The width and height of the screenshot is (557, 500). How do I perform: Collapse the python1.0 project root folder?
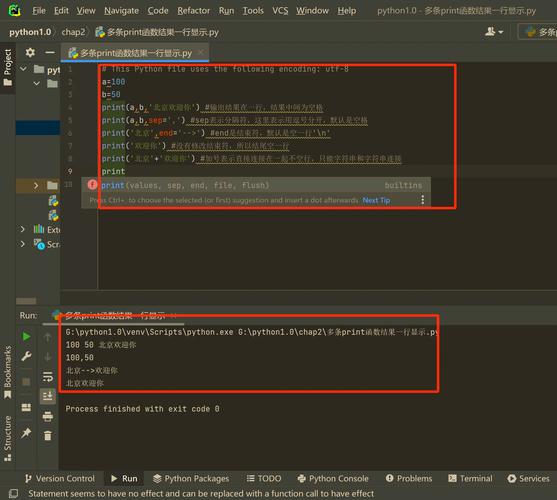click(x=23, y=69)
